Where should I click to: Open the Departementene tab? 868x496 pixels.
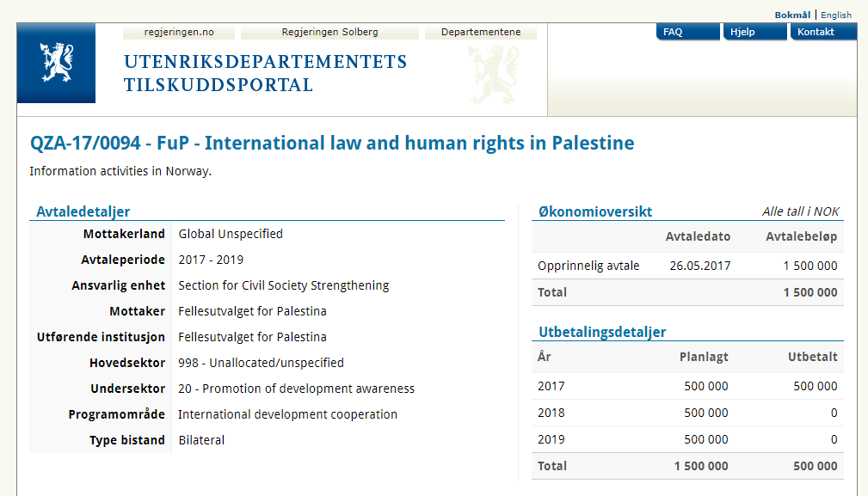pos(480,33)
